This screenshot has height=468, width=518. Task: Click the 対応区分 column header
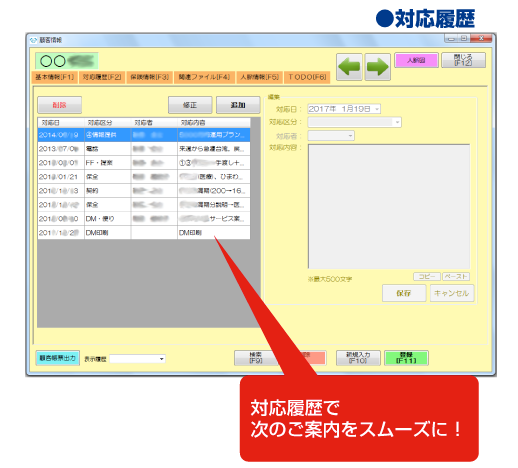click(x=107, y=123)
